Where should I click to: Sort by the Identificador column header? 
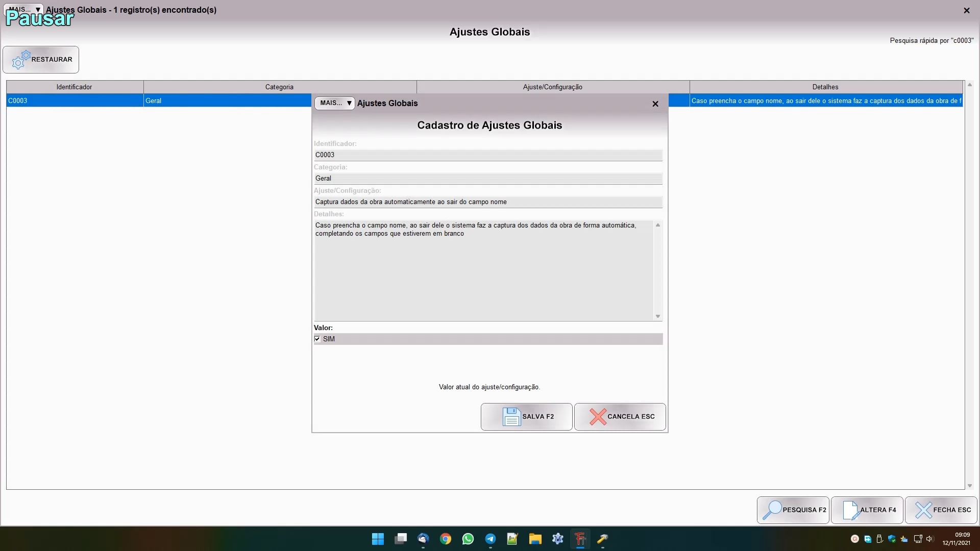75,87
